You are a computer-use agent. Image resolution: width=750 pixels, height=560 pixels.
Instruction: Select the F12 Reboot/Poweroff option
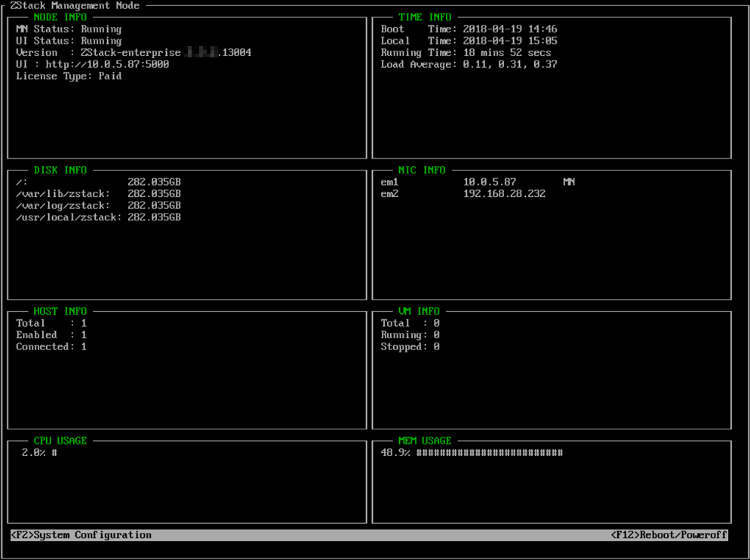(669, 535)
